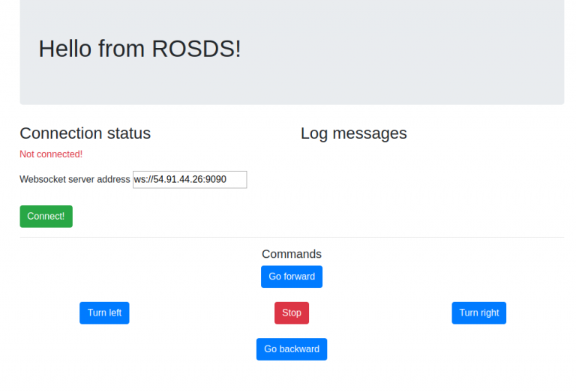The height and width of the screenshot is (392, 576).
Task: Place cursor after 9090 in the address box
Action: pyautogui.click(x=227, y=179)
